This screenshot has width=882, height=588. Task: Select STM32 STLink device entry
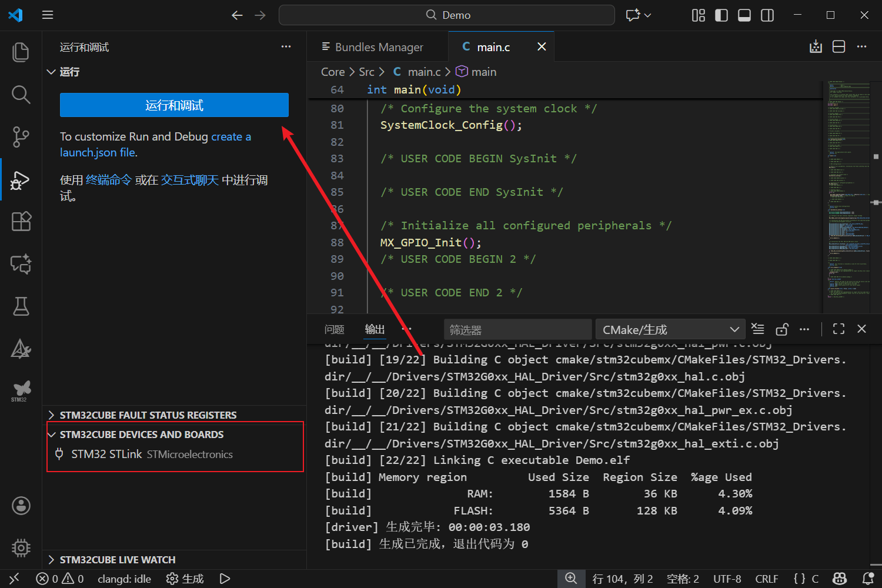(x=106, y=455)
